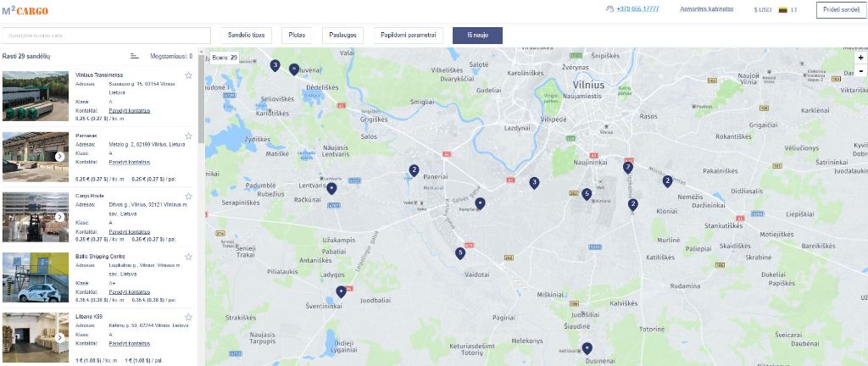This screenshot has height=366, width=868.
Task: Zoom out the map with minus button
Action: (861, 71)
